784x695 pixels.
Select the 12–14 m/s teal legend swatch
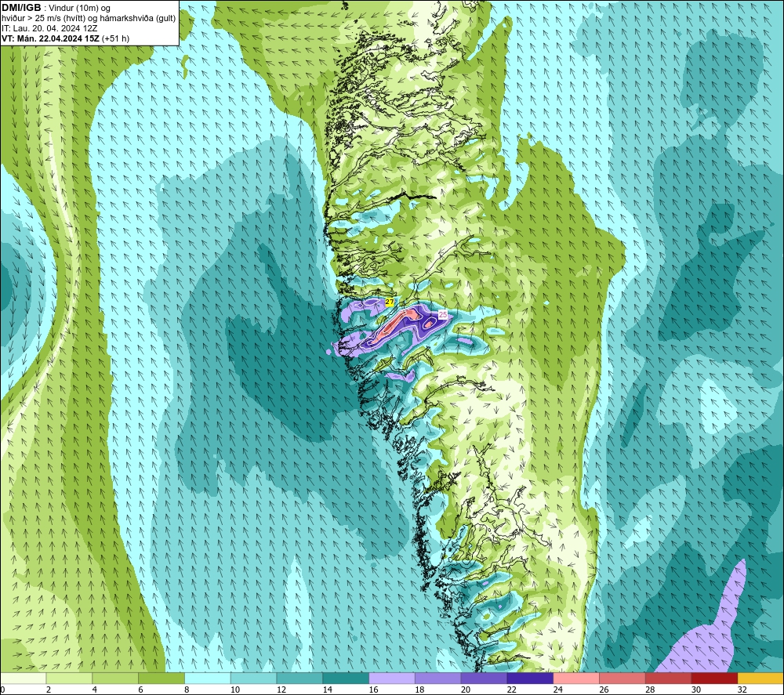[x=299, y=678]
